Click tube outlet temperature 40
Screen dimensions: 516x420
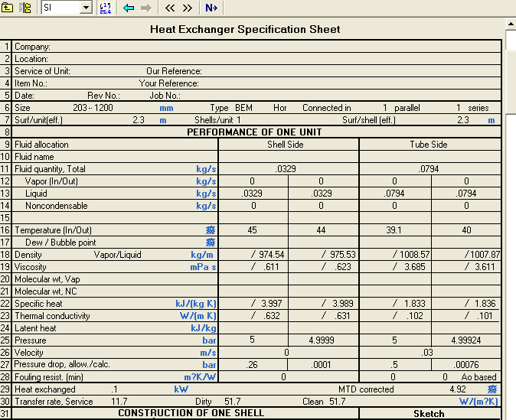click(466, 230)
